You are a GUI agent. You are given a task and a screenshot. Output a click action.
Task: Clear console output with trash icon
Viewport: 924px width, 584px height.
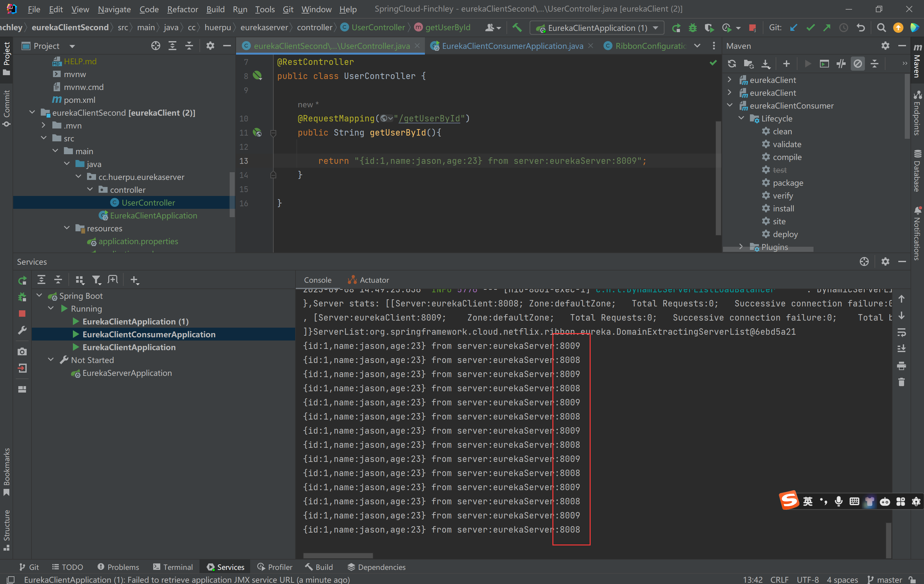(902, 382)
